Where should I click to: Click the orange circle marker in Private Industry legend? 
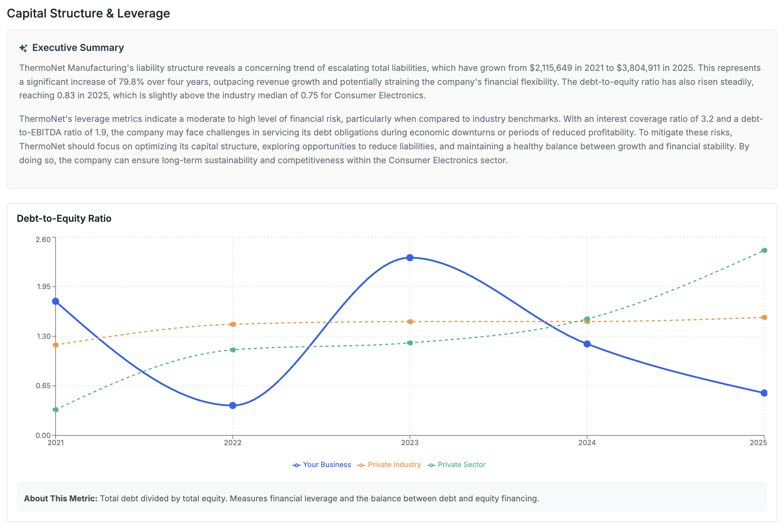pos(361,465)
